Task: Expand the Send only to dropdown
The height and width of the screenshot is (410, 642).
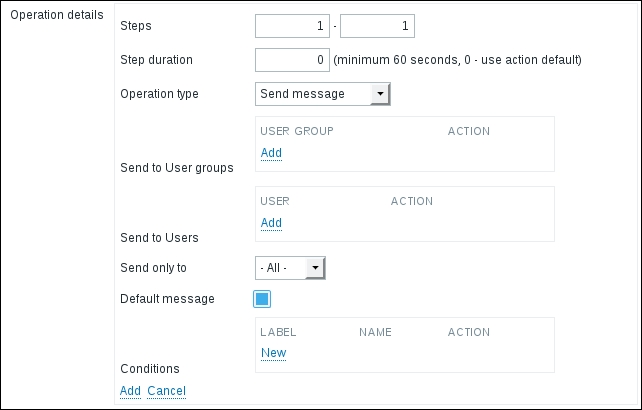Action: point(290,268)
